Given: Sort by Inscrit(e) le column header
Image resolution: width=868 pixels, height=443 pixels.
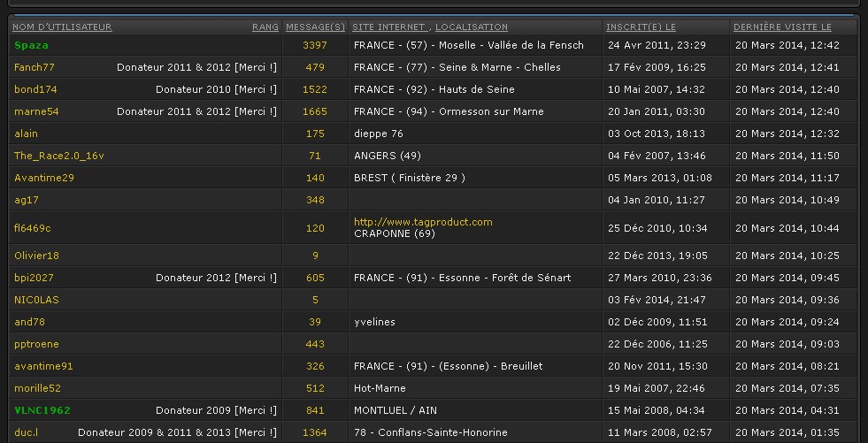Looking at the screenshot, I should tap(641, 27).
